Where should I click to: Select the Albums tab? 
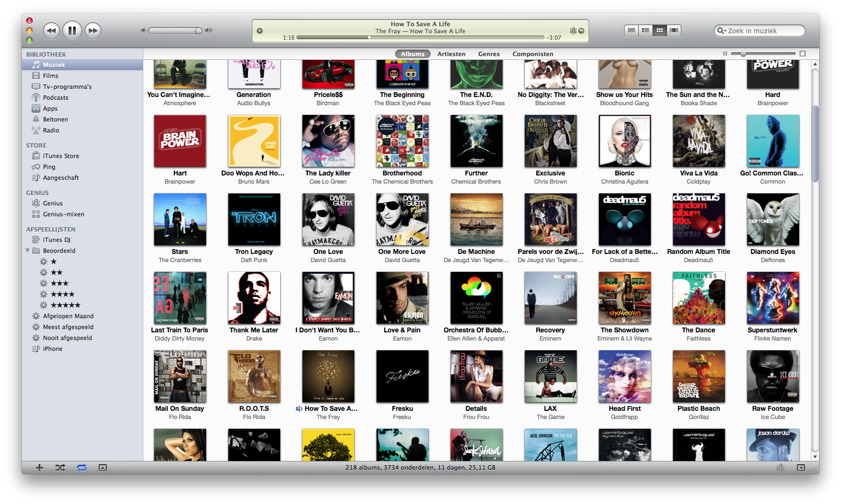(x=413, y=54)
